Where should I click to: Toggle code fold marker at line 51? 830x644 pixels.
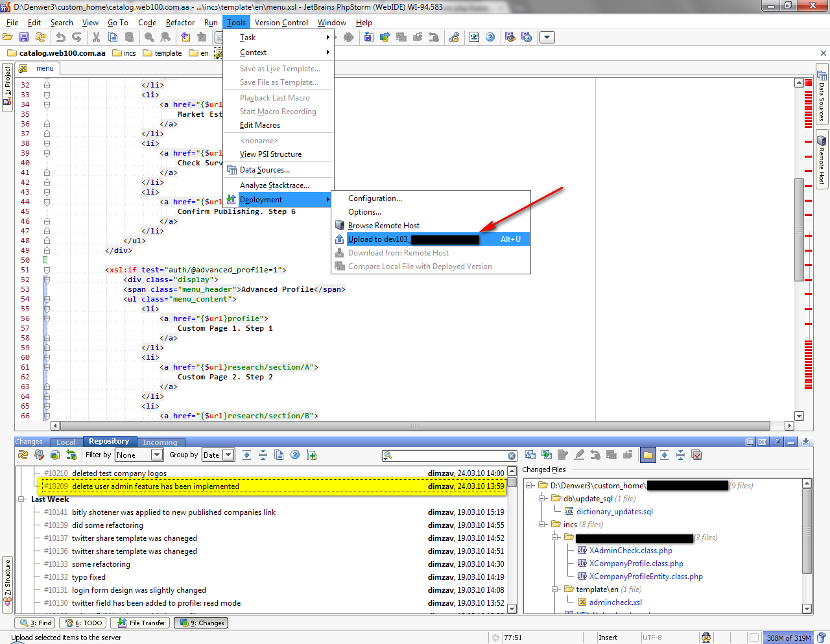47,270
